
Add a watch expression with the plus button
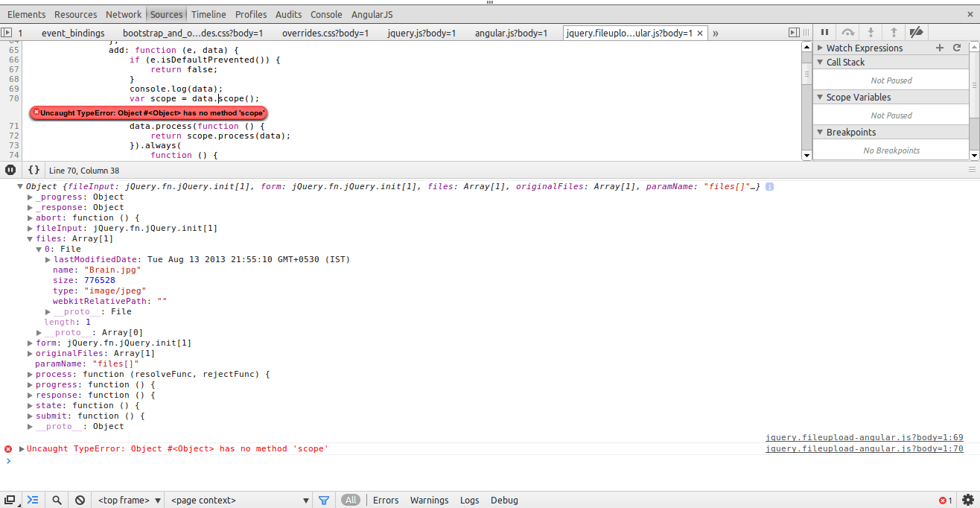point(940,48)
